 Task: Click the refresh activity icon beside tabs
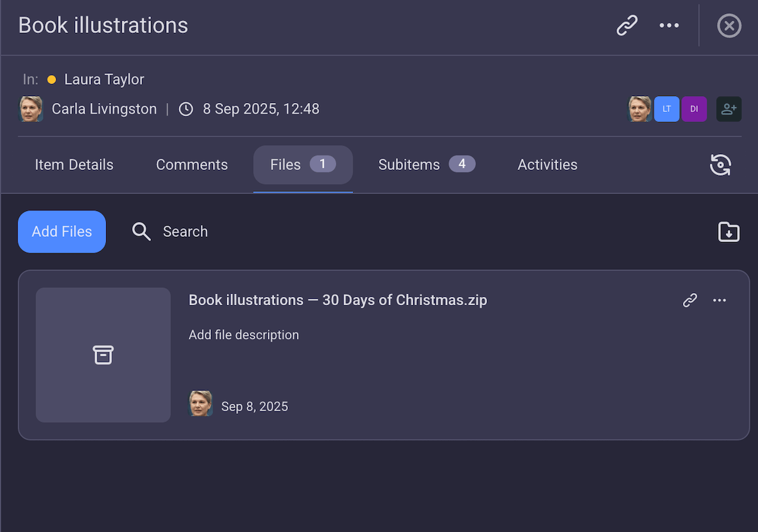point(720,165)
